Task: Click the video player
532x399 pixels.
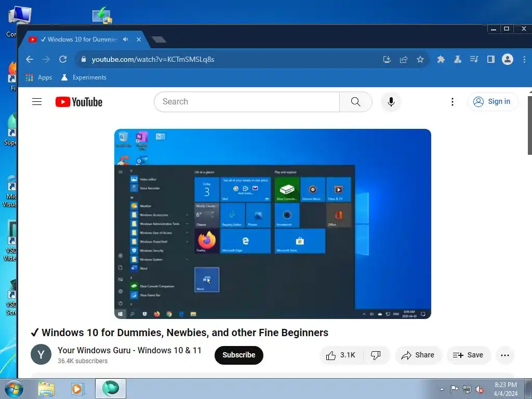Action: coord(273,223)
